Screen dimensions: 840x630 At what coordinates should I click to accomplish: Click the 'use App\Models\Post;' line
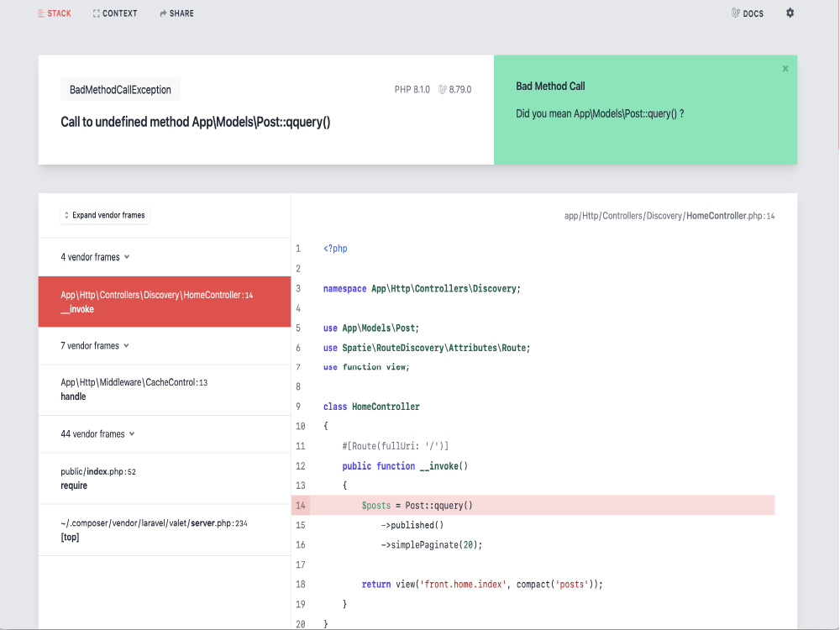click(x=371, y=328)
